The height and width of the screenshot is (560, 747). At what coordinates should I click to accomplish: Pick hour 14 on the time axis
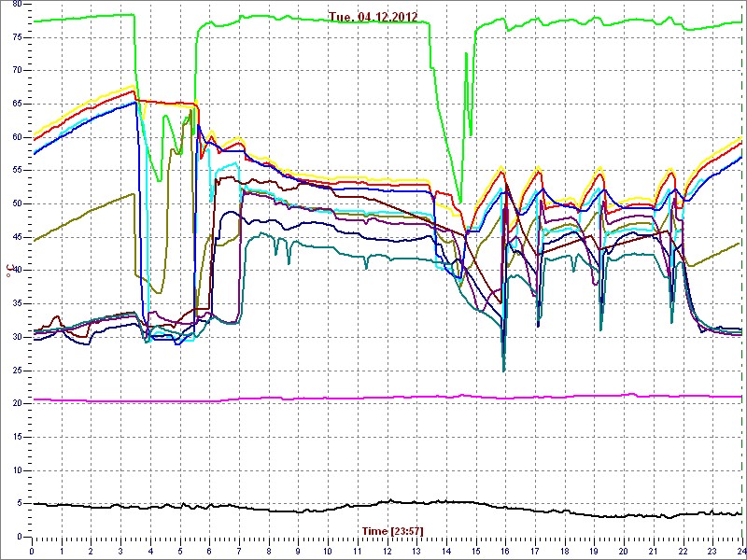pyautogui.click(x=446, y=552)
